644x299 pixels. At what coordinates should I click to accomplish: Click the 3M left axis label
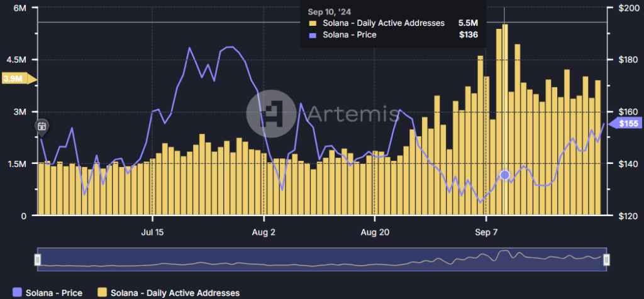click(x=19, y=112)
